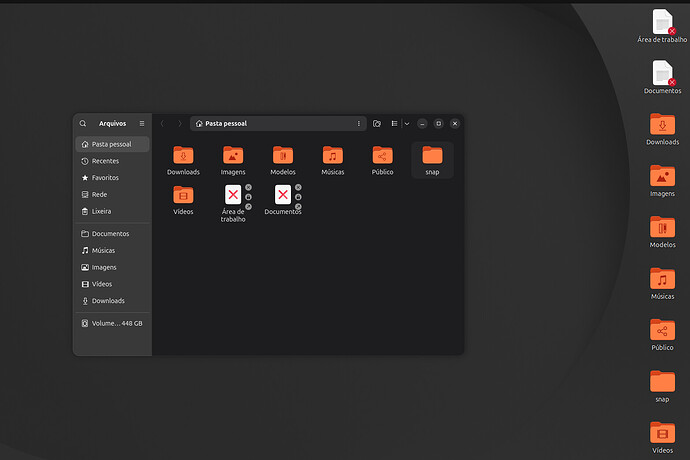Minimize the Arquivos window
Screen dimensions: 690x460
[422, 124]
